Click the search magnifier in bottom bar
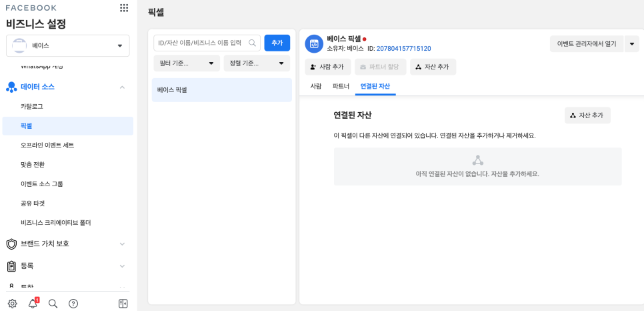Image resolution: width=644 pixels, height=311 pixels. 53,304
